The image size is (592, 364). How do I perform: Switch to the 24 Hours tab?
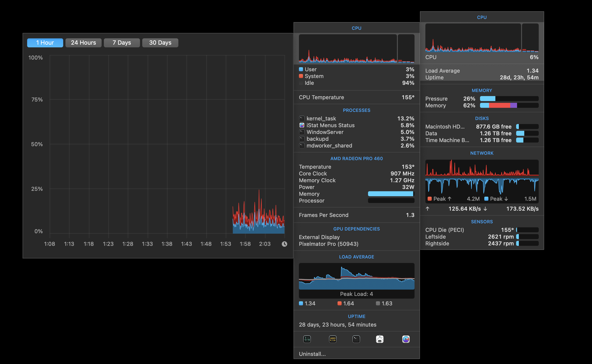click(x=83, y=43)
